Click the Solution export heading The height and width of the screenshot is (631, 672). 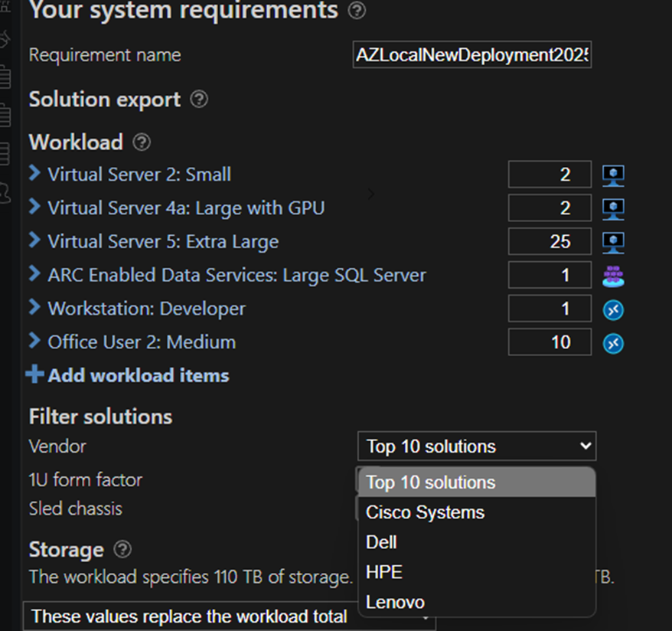coord(105,100)
